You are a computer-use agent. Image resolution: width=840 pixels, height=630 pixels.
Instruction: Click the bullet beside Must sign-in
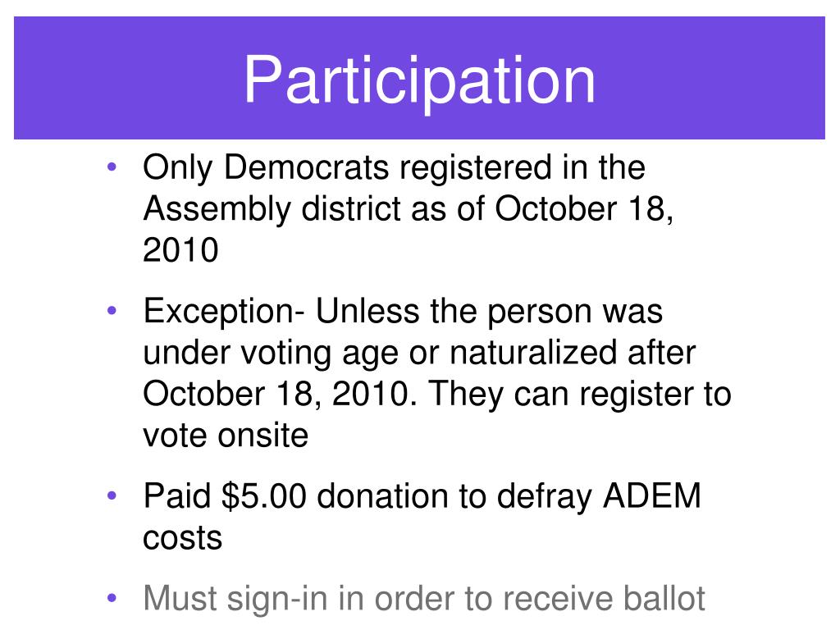112,598
